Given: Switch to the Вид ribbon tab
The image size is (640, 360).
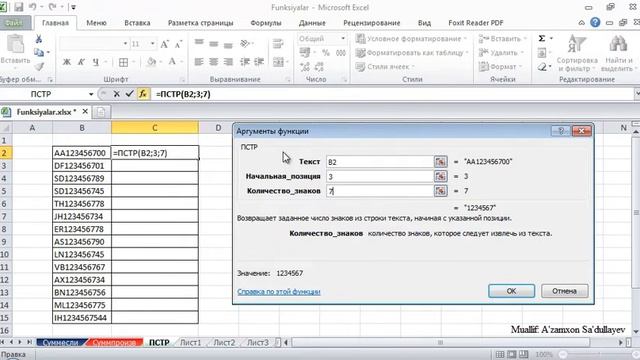Looking at the screenshot, I should tap(424, 23).
